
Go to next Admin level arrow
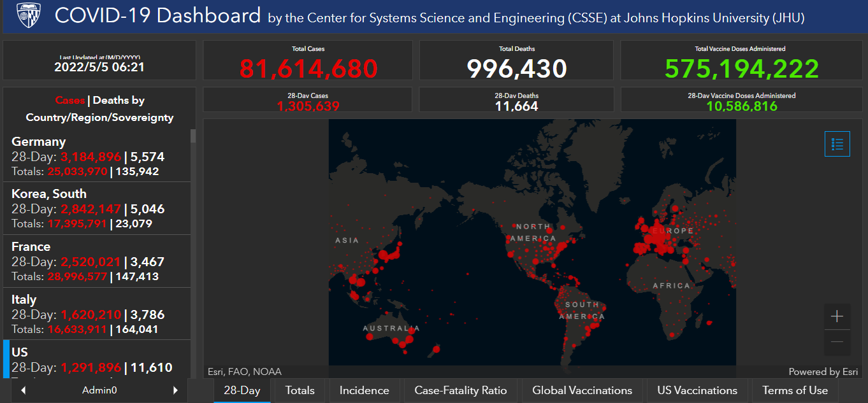point(176,390)
